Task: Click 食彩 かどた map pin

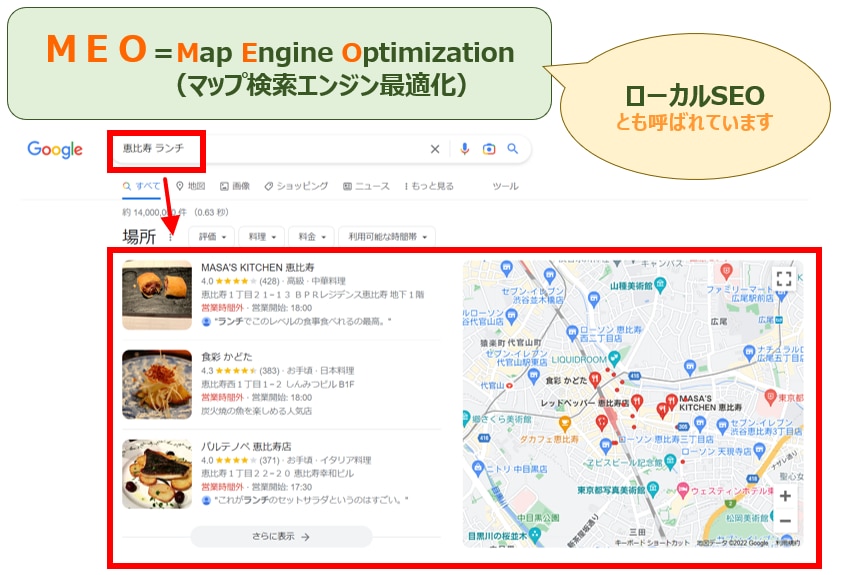Action: 595,378
